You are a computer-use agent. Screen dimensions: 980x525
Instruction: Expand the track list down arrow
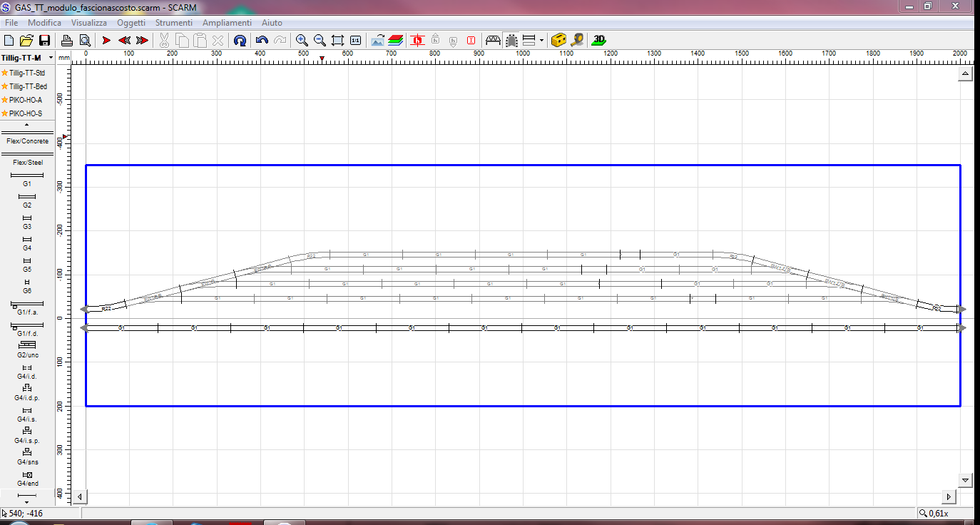[27, 502]
